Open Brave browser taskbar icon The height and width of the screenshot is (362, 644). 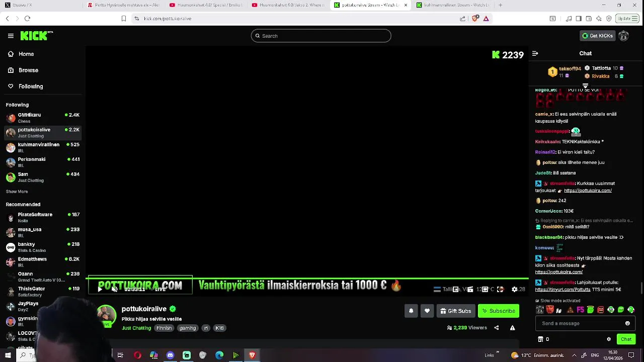point(252,355)
